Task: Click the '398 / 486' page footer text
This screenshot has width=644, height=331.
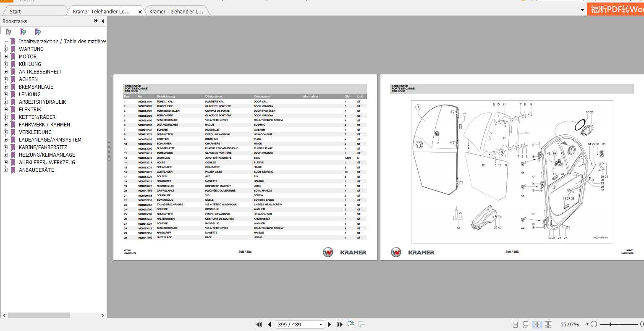Action: pyautogui.click(x=245, y=252)
